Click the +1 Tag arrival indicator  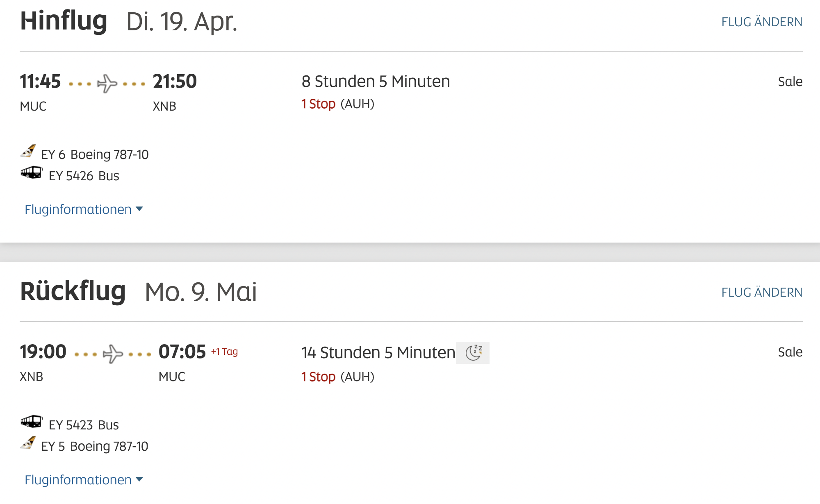pyautogui.click(x=224, y=352)
